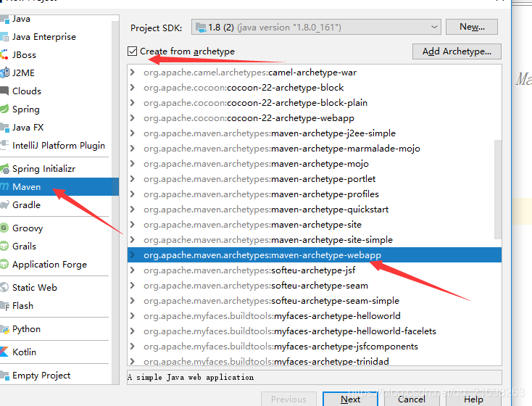The image size is (532, 406).
Task: Click the Python icon
Action: coord(4,329)
